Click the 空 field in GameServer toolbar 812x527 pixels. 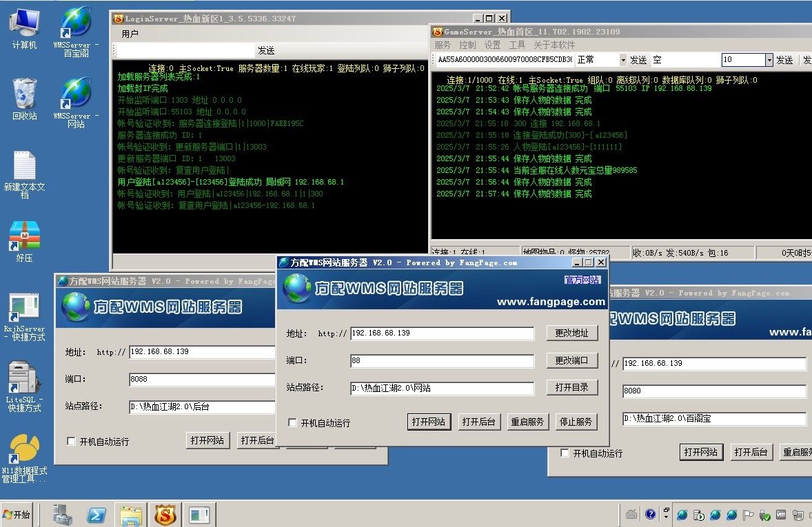[x=685, y=60]
